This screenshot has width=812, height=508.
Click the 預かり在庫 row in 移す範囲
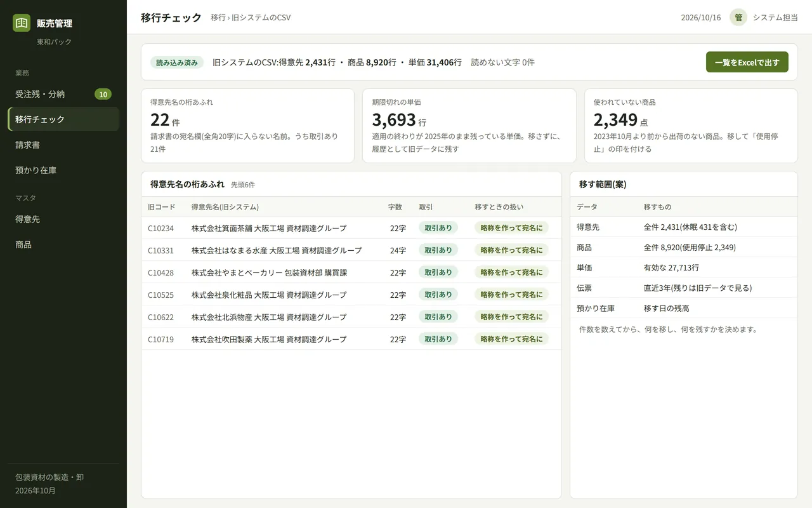click(x=684, y=308)
